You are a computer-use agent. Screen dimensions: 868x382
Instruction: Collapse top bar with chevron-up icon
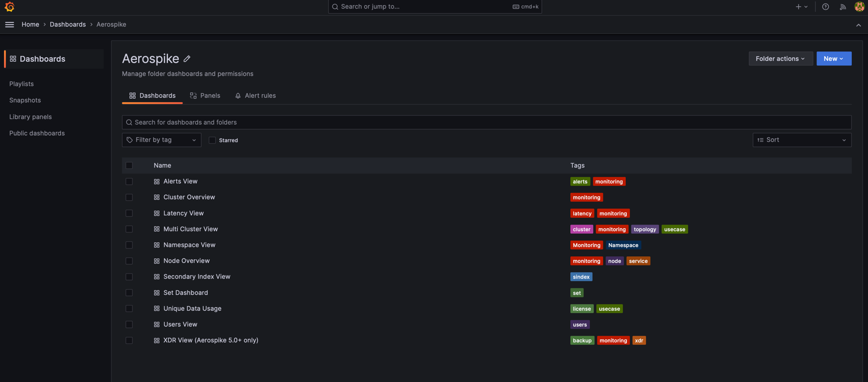pos(858,25)
